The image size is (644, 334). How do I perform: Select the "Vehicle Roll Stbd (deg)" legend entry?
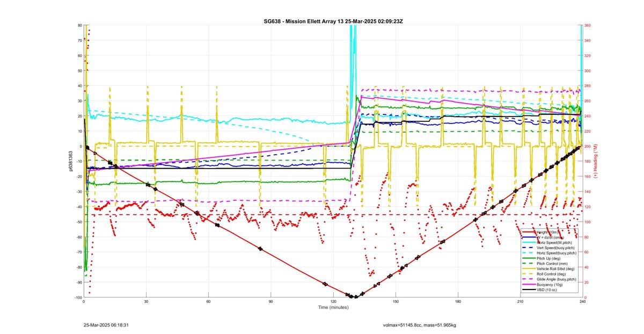coord(549,268)
